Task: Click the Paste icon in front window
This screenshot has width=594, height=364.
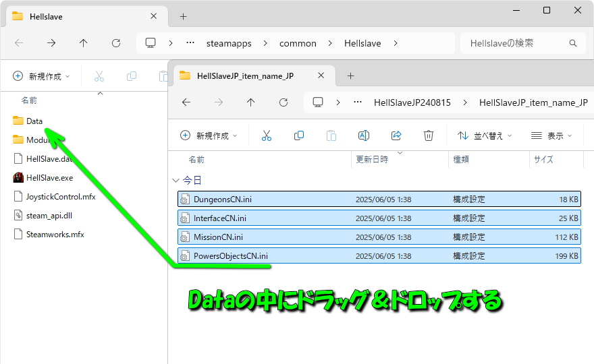Action: (x=331, y=135)
